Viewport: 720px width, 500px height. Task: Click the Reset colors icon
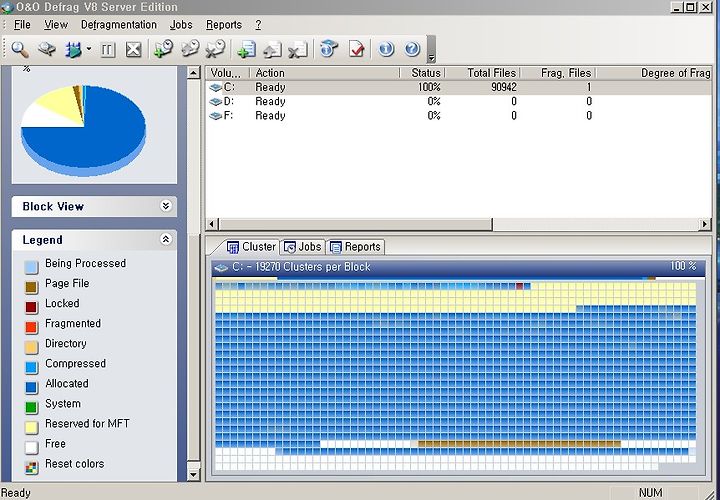tap(31, 468)
